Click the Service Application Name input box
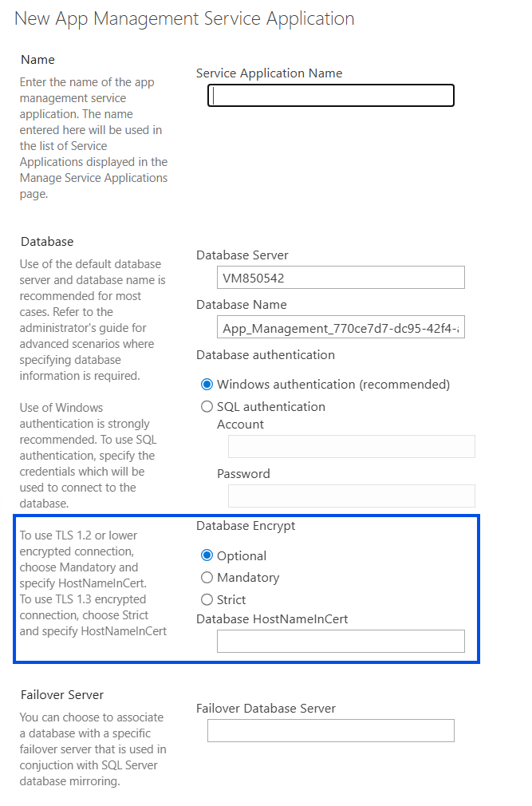This screenshot has width=532, height=806. tap(330, 95)
